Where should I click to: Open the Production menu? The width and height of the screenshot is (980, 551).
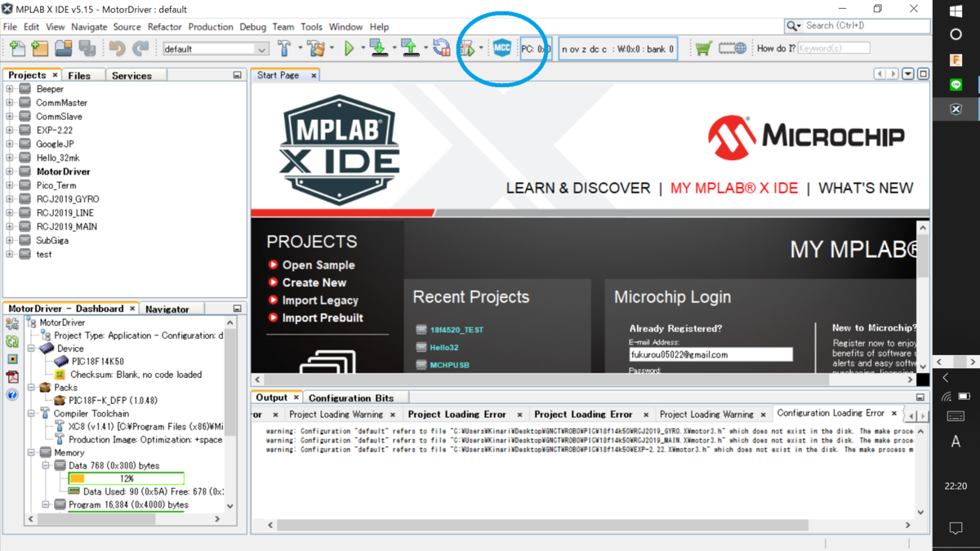click(211, 27)
